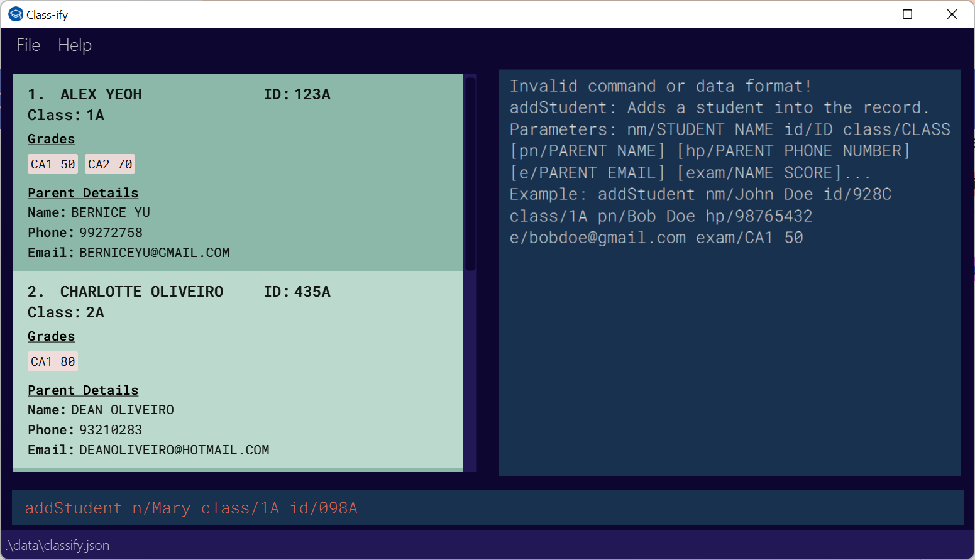Click the Class-ify app icon in title bar
Viewport: 975px width, 560px height.
(x=16, y=14)
